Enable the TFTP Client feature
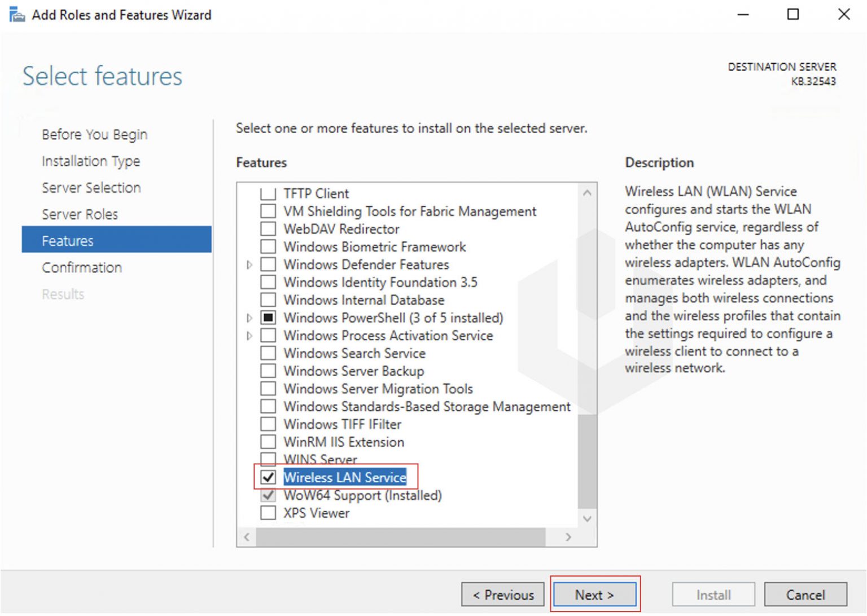 tap(268, 193)
